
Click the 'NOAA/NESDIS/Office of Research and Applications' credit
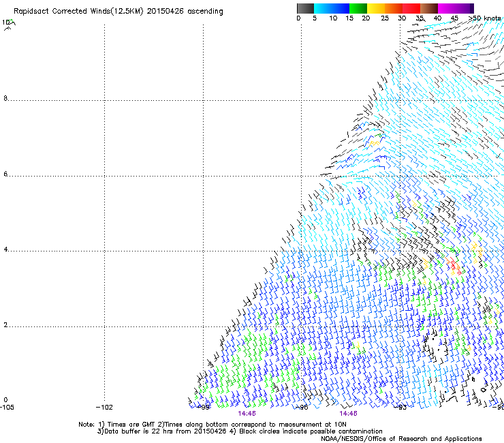(x=401, y=439)
